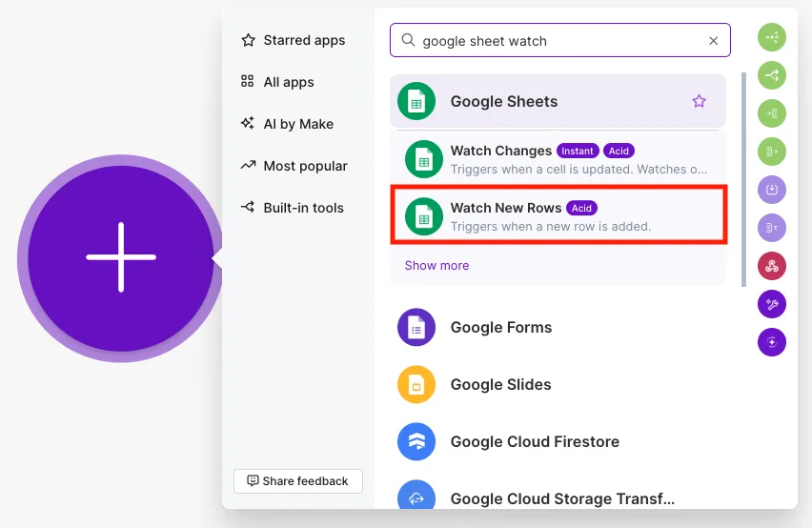
Task: Add the red Webhooks shortcut icon
Action: coord(772,266)
